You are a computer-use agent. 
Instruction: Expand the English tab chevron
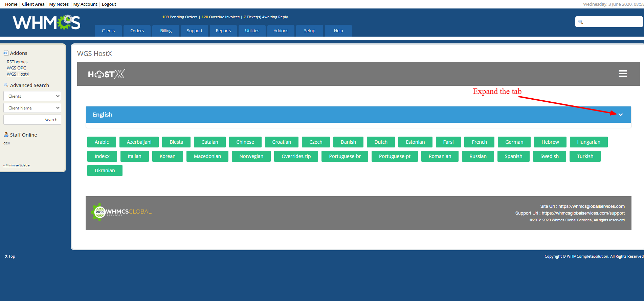click(620, 115)
